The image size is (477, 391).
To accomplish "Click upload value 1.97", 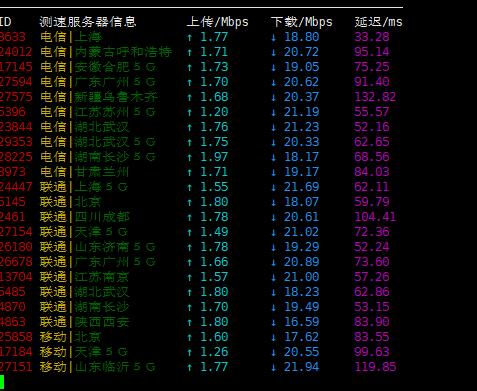I will pos(214,157).
